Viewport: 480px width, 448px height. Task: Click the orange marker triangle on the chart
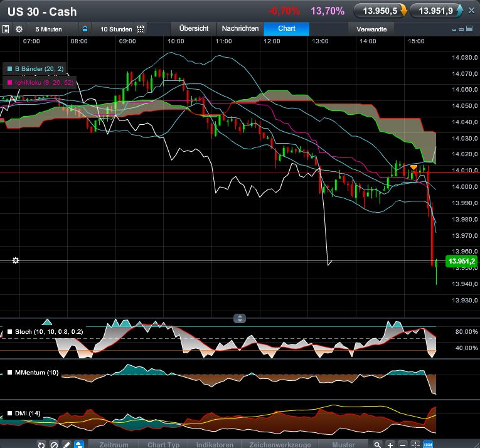coord(413,167)
